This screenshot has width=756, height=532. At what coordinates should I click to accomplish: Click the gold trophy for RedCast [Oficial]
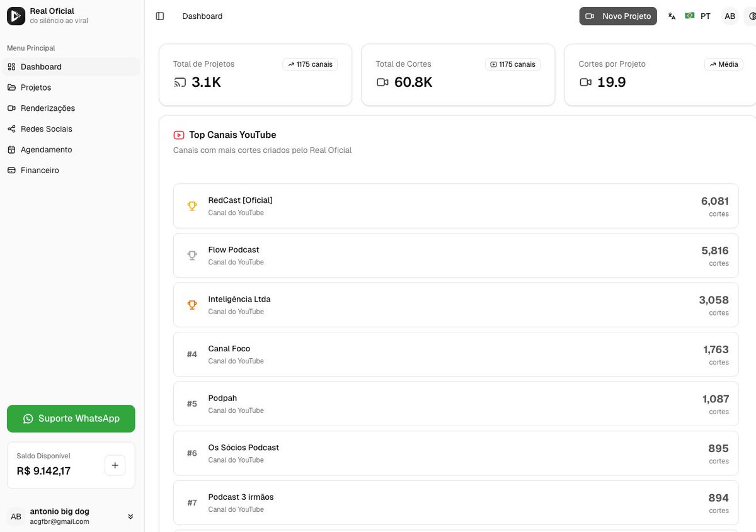point(192,206)
